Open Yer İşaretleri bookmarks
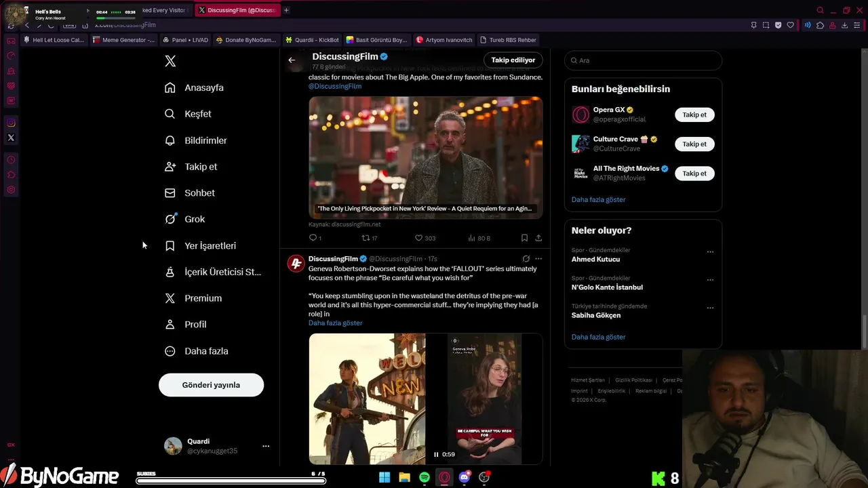Image resolution: width=868 pixels, height=488 pixels. click(201, 245)
